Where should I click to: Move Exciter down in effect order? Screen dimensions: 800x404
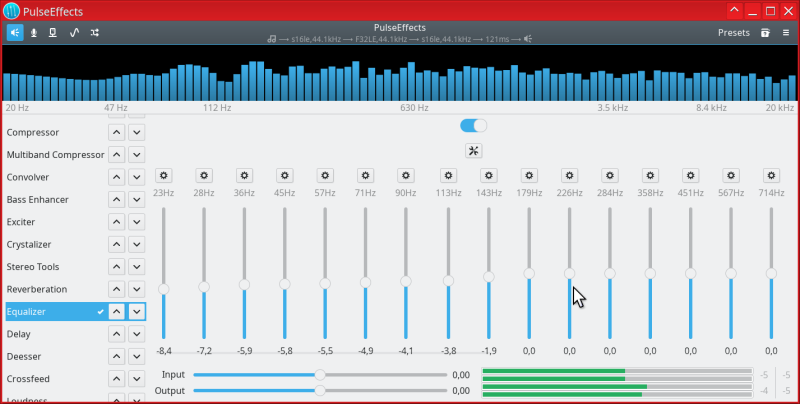pyautogui.click(x=137, y=222)
